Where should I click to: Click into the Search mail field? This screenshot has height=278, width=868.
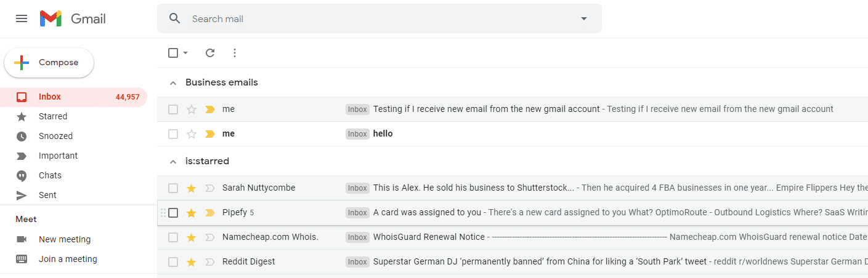(x=370, y=18)
